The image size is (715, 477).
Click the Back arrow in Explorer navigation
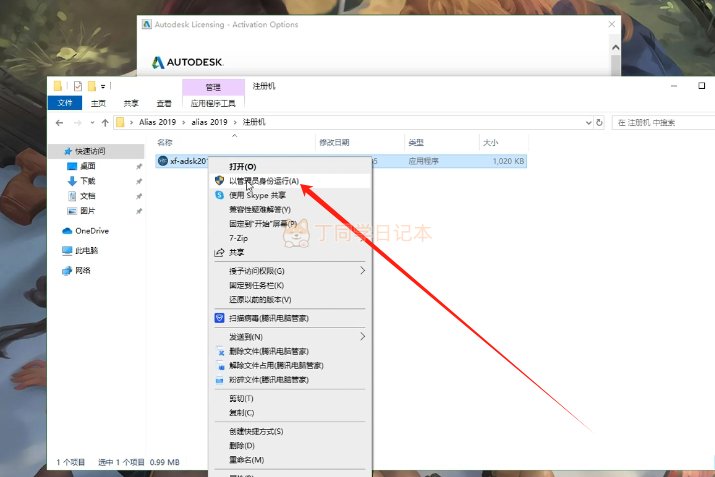(x=59, y=123)
